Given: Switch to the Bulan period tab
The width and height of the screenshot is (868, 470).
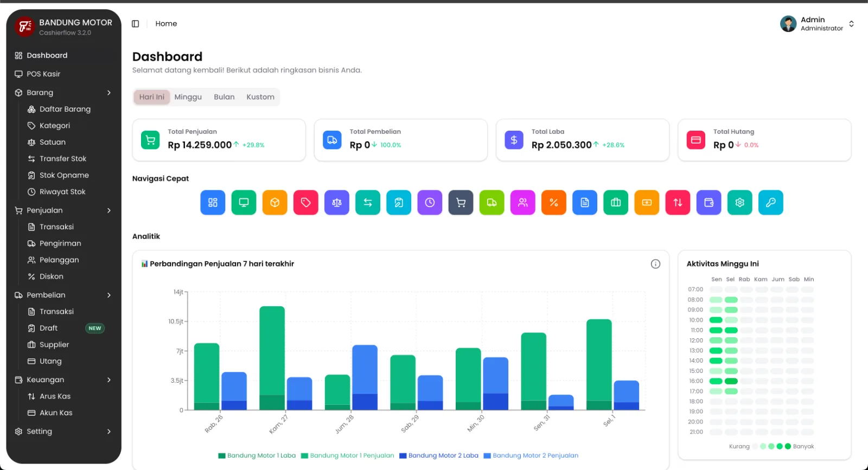Looking at the screenshot, I should [x=224, y=97].
